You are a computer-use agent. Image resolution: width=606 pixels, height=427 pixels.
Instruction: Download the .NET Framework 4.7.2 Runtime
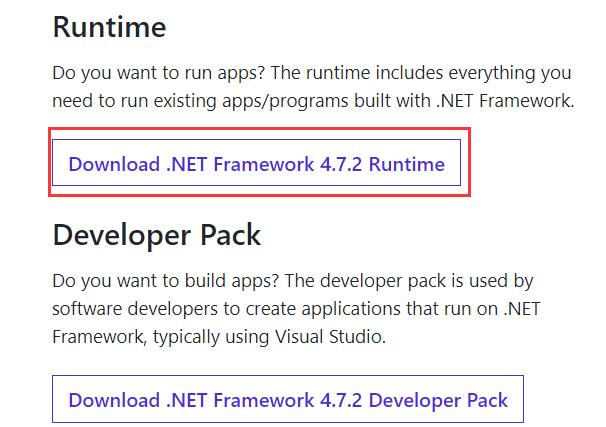(x=256, y=163)
